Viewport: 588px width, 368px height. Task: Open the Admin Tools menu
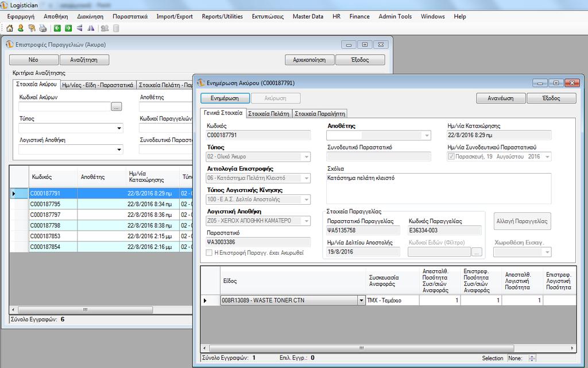pyautogui.click(x=395, y=17)
